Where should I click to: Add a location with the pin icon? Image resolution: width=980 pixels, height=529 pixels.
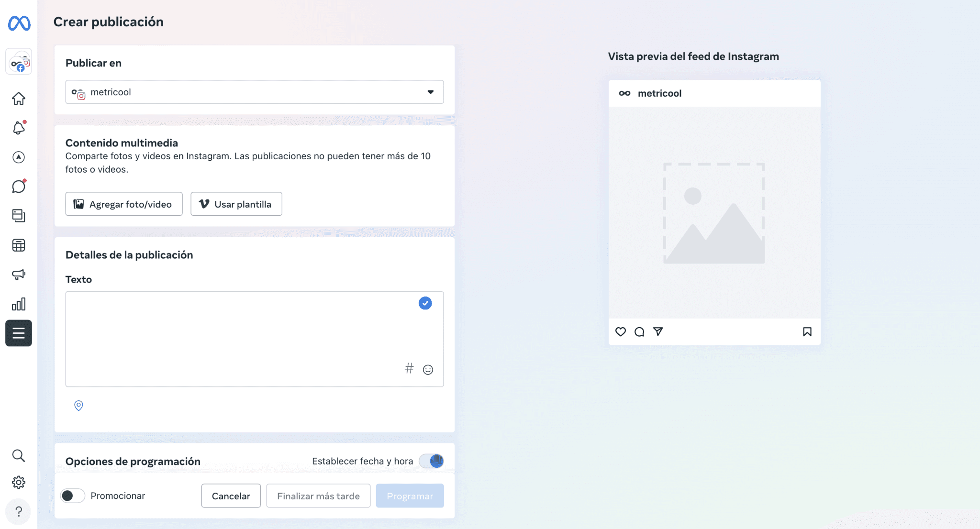click(78, 405)
